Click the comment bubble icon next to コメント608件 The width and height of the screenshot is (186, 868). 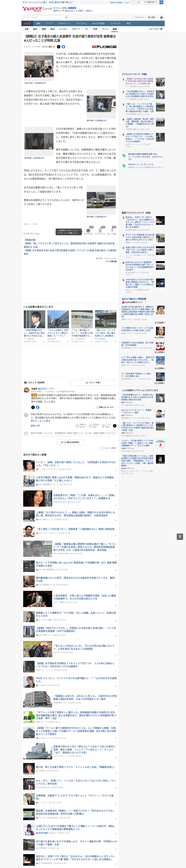point(25,382)
